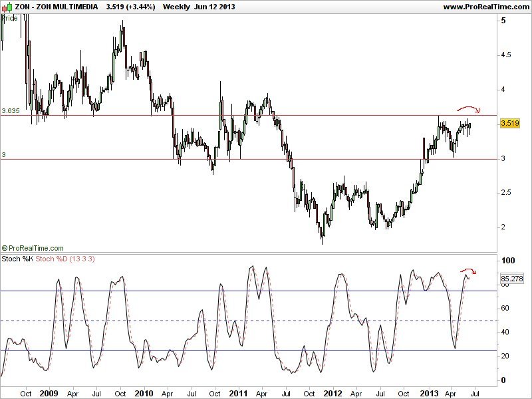This screenshot has width=532, height=399.
Task: Click the 5 price axis value
Action: 503,21
